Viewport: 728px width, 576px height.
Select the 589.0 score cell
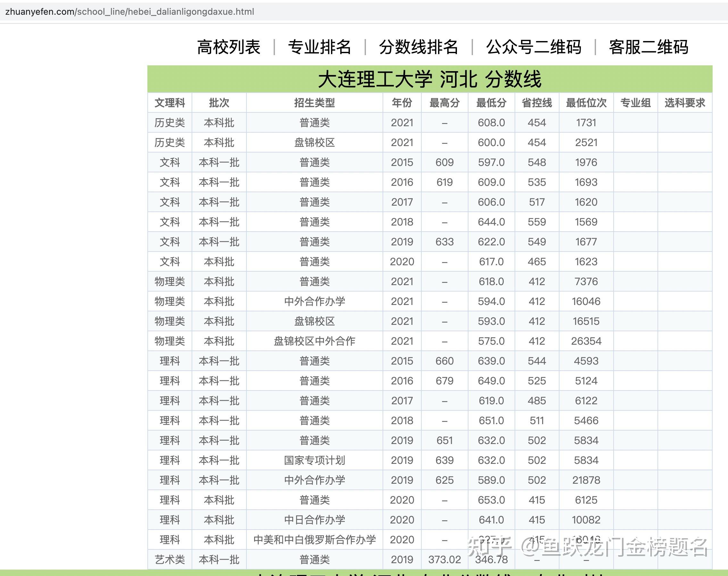491,481
